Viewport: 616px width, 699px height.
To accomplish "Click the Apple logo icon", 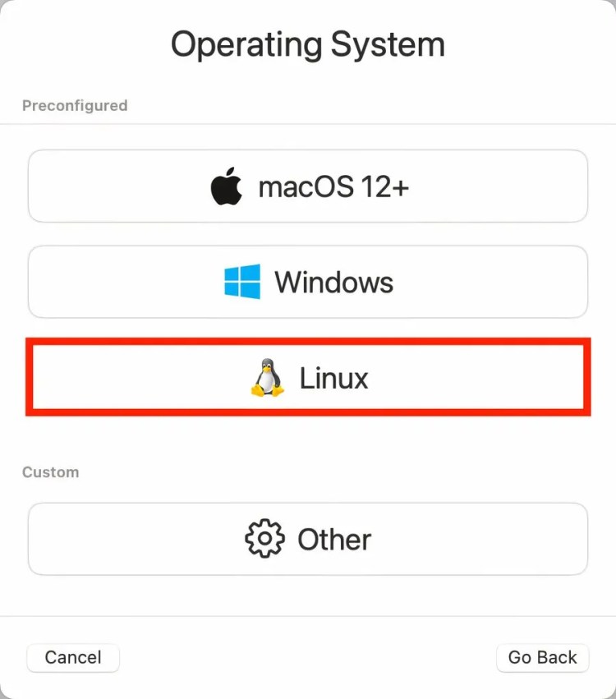I will point(227,186).
